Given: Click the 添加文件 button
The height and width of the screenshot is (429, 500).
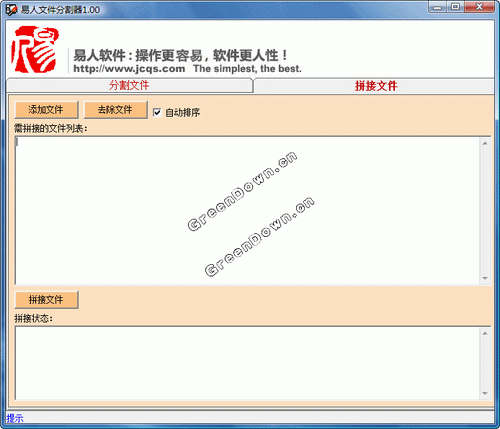Looking at the screenshot, I should tap(46, 110).
